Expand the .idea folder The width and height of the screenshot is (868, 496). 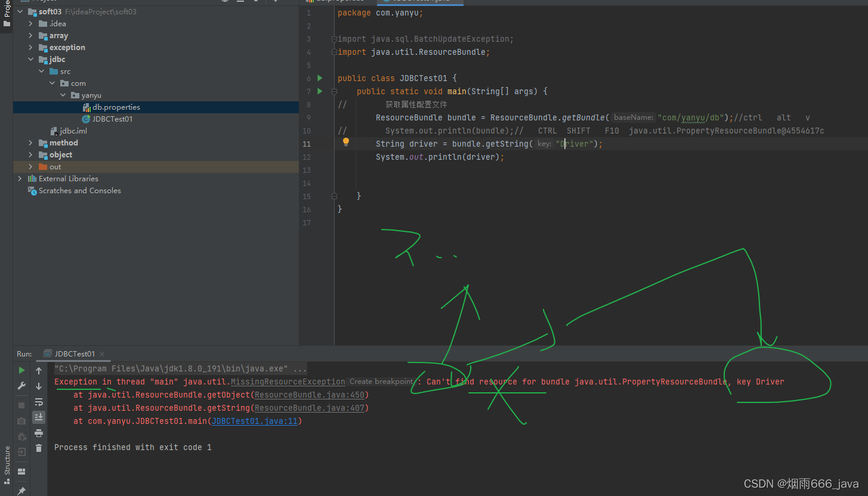pos(31,23)
